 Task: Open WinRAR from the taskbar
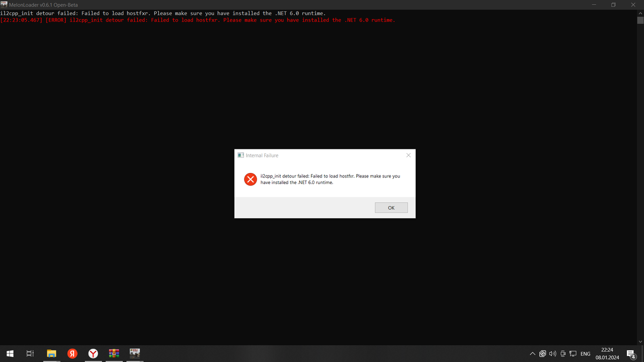(114, 353)
